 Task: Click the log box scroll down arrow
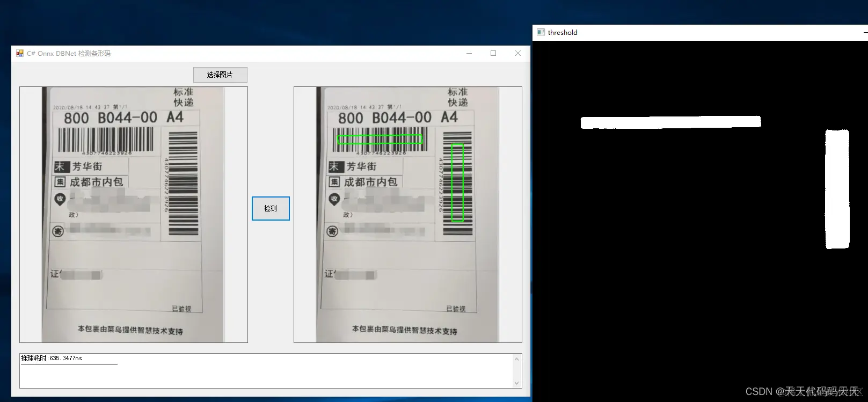pos(517,383)
